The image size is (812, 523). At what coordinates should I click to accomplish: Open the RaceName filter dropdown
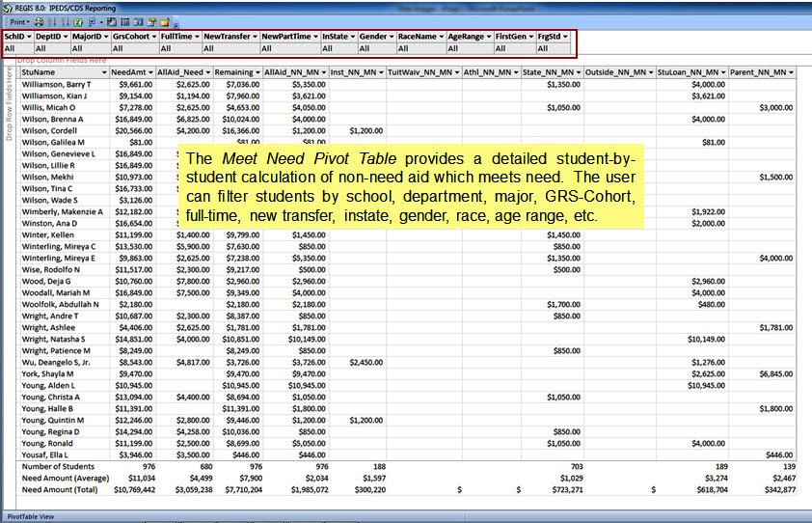point(441,37)
